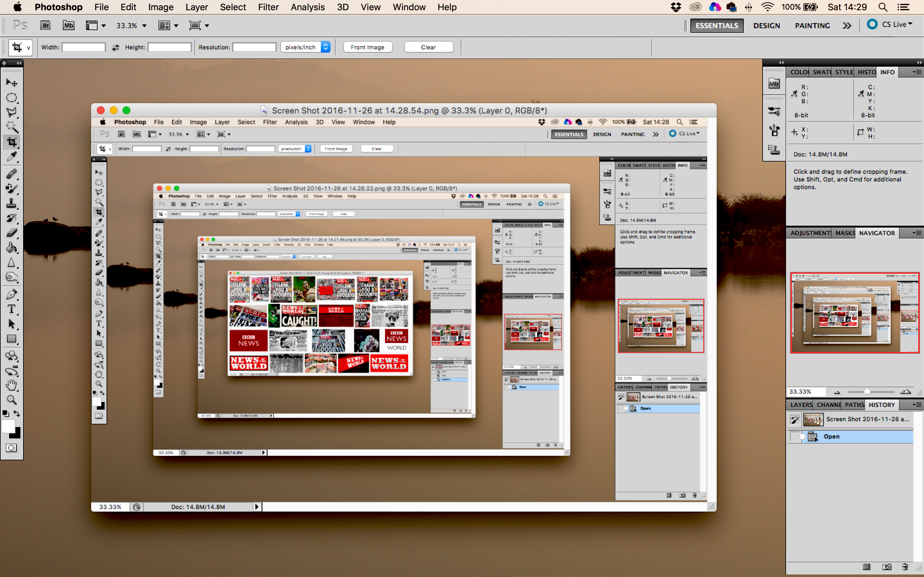Click the Clear button in options bar
924x577 pixels.
coord(428,47)
